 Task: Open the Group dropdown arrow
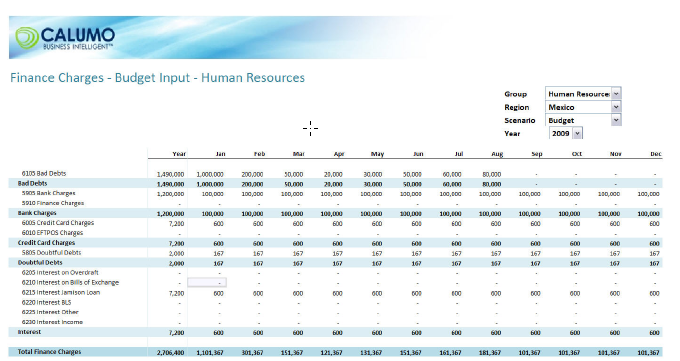616,93
